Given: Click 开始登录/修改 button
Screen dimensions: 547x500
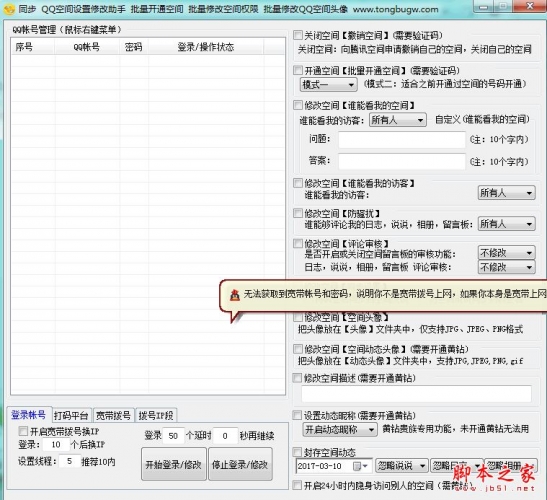Looking at the screenshot, I should coord(173,464).
